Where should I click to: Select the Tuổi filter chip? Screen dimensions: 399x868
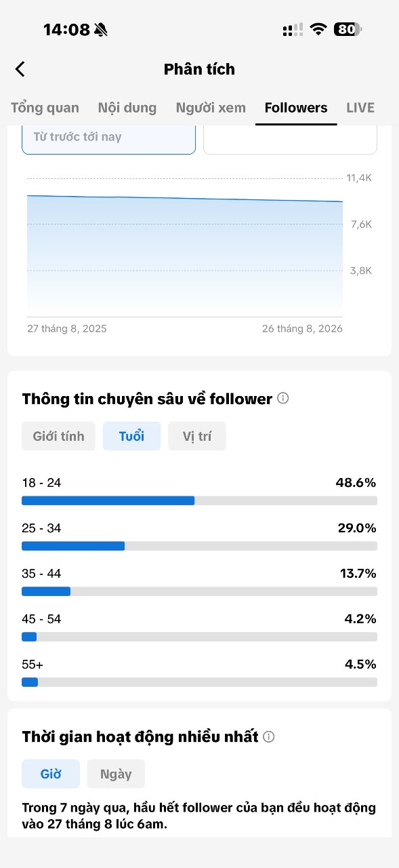[x=131, y=436]
